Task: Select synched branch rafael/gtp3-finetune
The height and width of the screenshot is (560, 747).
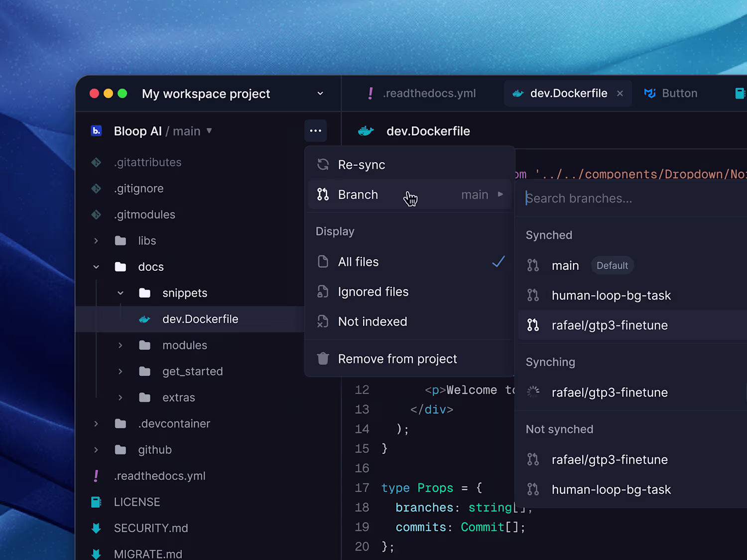Action: (632, 325)
